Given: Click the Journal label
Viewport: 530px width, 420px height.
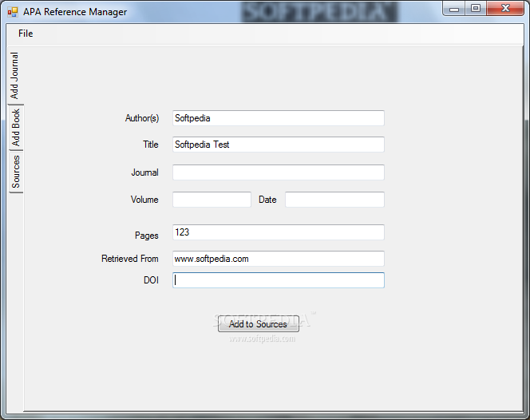Looking at the screenshot, I should click(144, 172).
